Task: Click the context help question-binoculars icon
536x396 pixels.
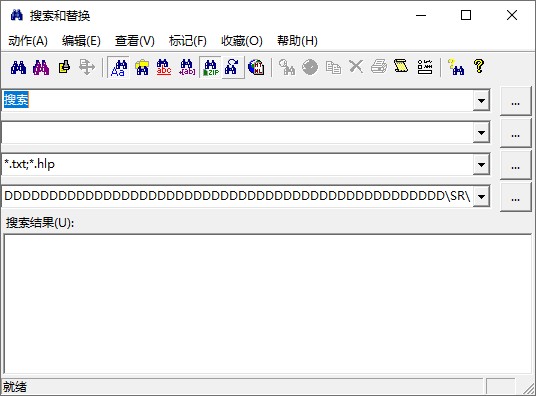Action: tap(456, 67)
